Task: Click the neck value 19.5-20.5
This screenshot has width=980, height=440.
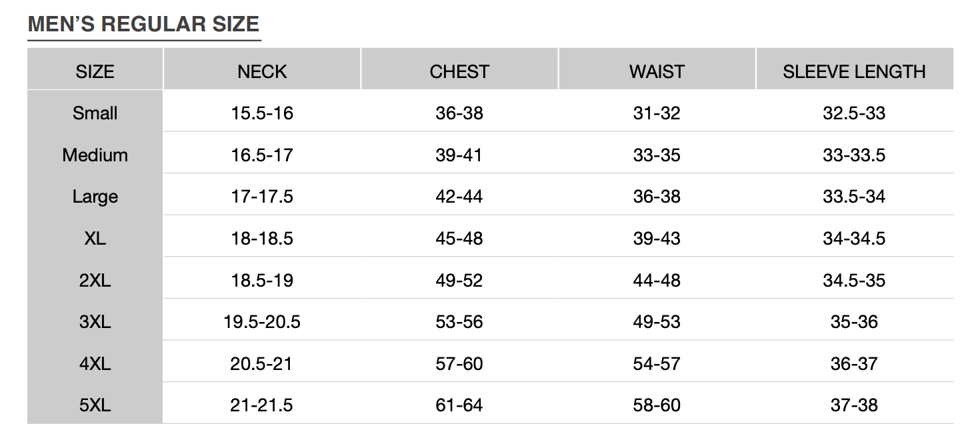Action: click(x=262, y=322)
